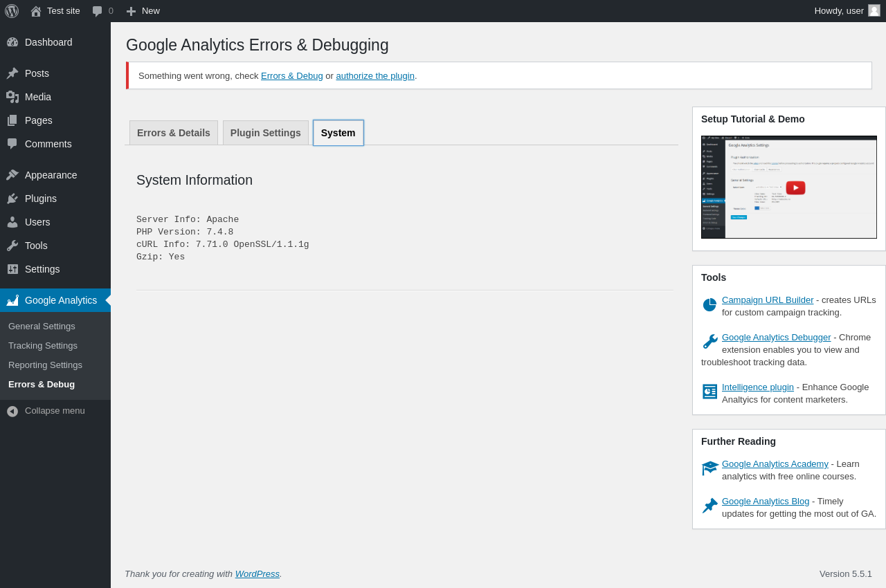The image size is (886, 588).
Task: Click the Intelligence plugin icon
Action: 709,392
